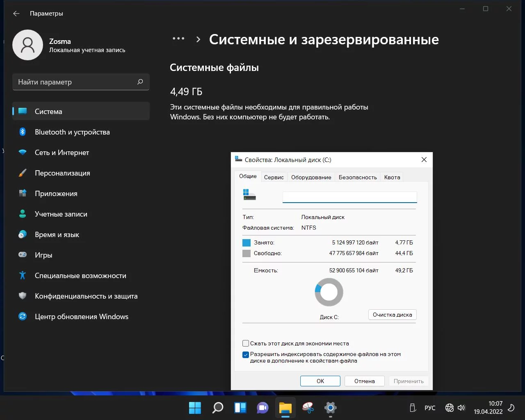Screen dimensions: 525x420
Task: Open the clock and date flyout
Action: pos(488,408)
